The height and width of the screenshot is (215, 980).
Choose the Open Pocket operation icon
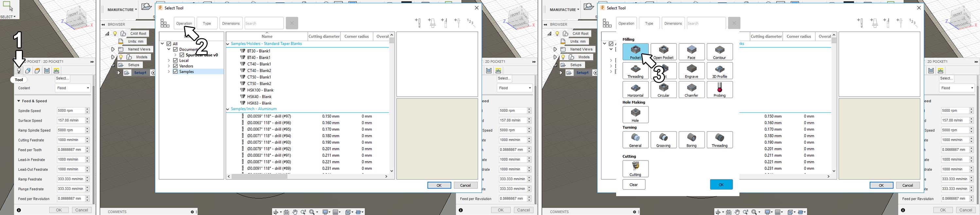(663, 52)
